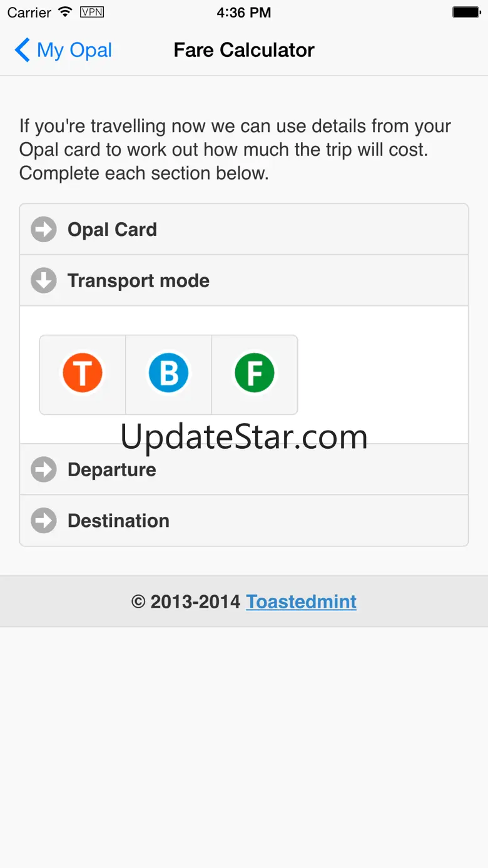Viewport: 488px width, 868px height.
Task: Collapse the Transport mode section header
Action: pyautogui.click(x=244, y=281)
